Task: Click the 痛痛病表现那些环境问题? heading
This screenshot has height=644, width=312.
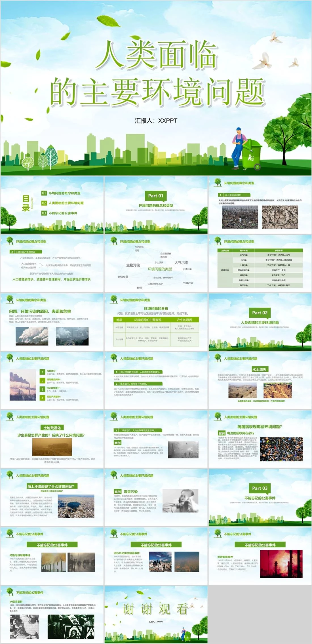Action: click(260, 427)
